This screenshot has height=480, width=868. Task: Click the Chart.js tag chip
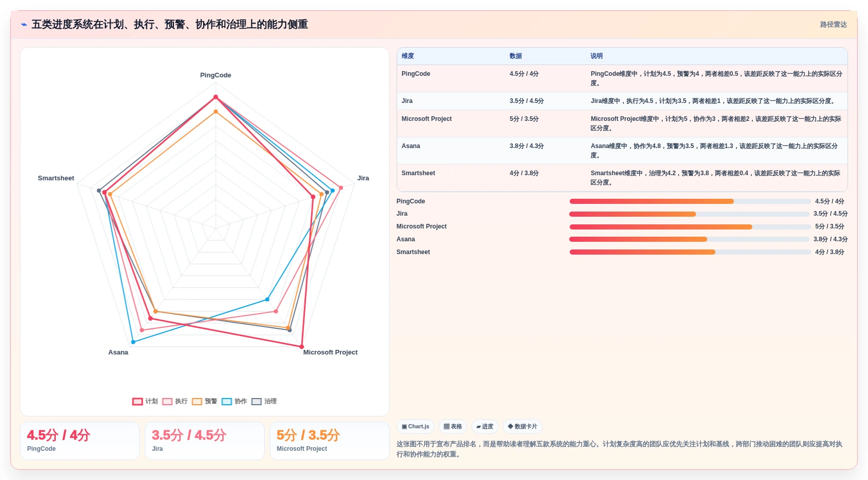point(416,426)
